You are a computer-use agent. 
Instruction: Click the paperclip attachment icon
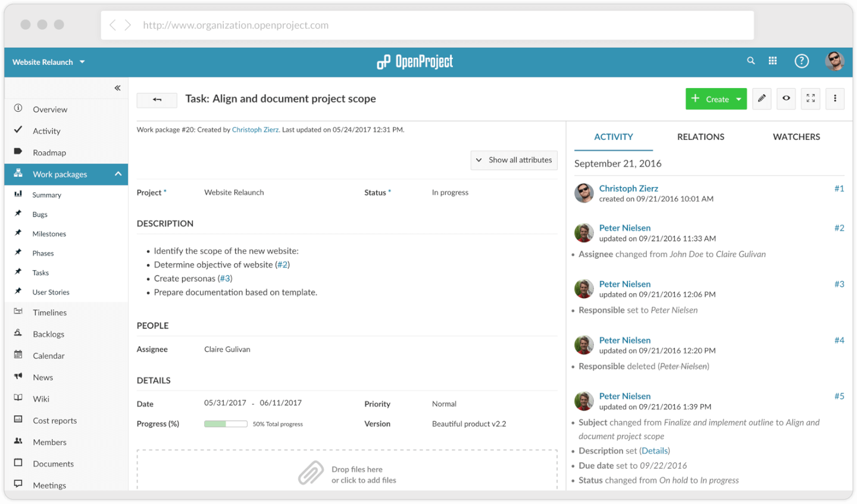311,473
